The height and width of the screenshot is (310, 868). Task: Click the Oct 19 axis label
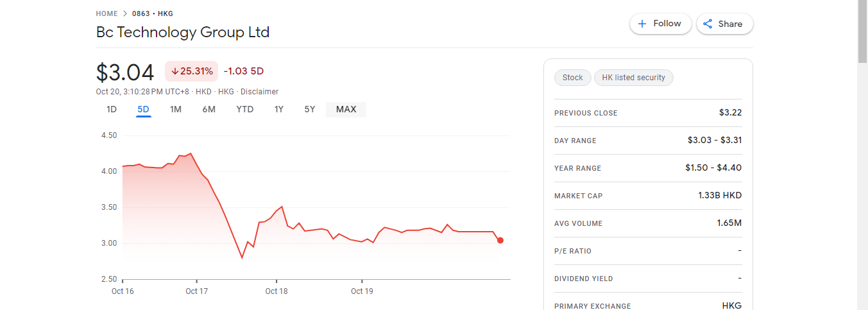pos(362,291)
